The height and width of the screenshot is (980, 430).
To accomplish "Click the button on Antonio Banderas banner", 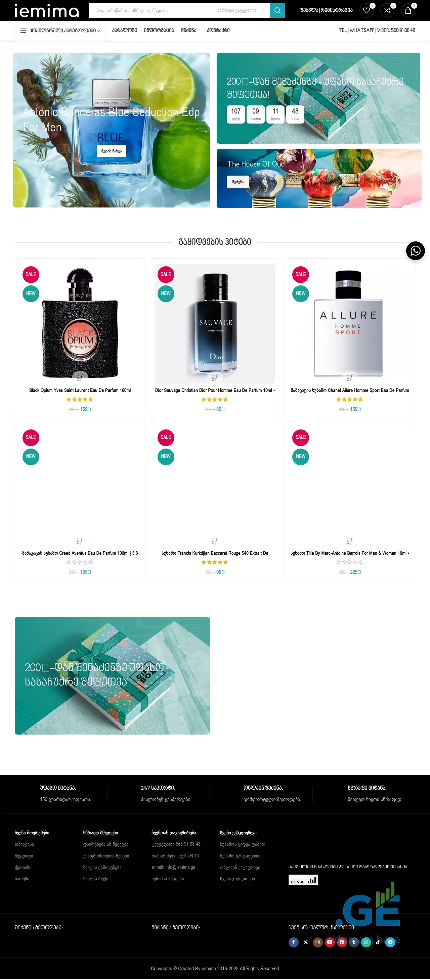I will point(111,151).
